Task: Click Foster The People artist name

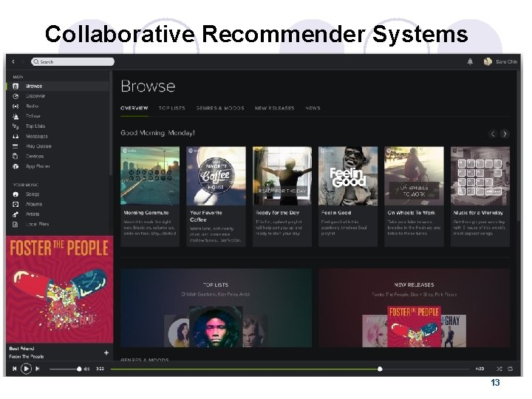Action: (27, 357)
